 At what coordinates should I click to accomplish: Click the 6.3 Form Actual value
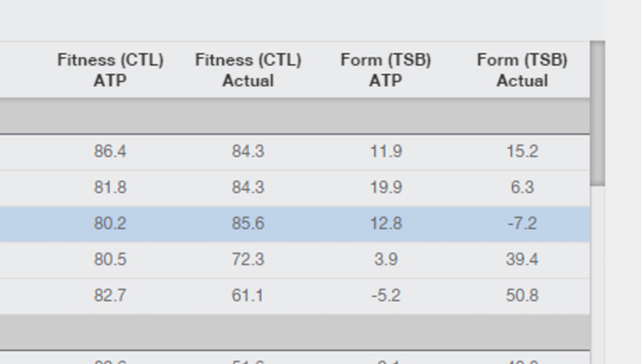click(523, 187)
